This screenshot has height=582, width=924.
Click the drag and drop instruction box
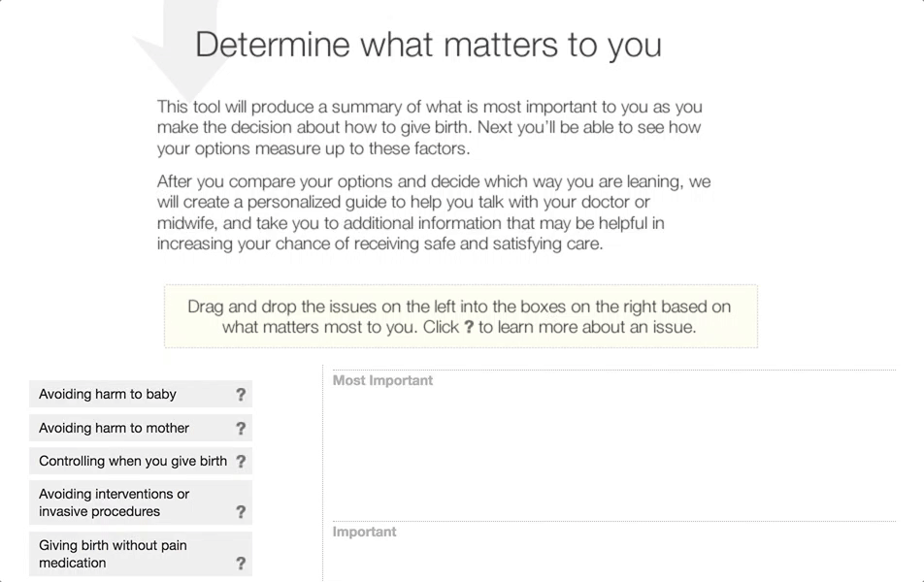point(460,316)
